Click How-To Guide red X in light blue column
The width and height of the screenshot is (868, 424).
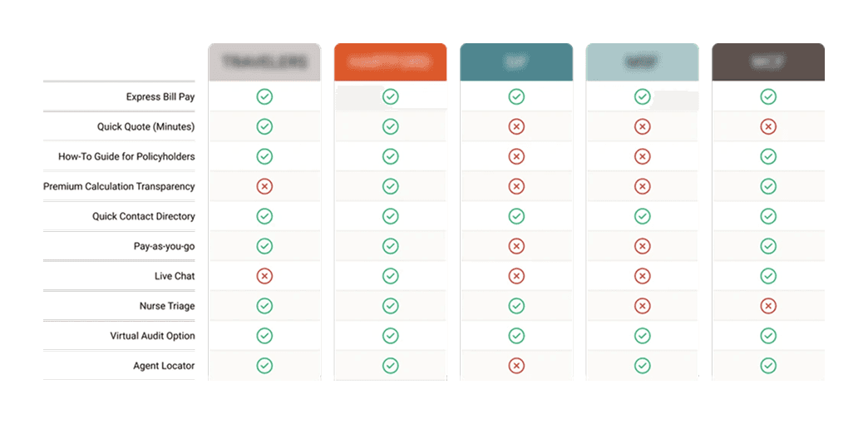click(642, 156)
